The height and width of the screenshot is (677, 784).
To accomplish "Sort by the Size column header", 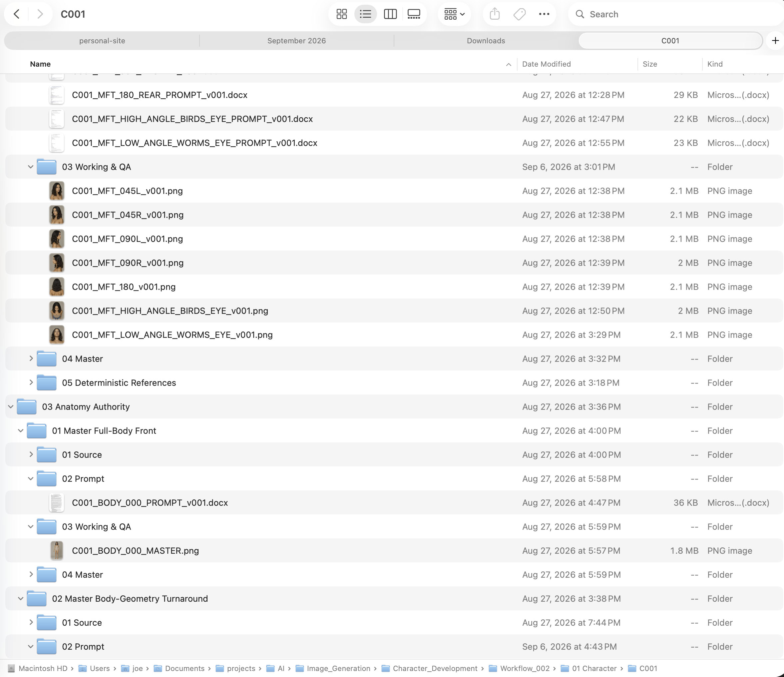I will tap(650, 64).
